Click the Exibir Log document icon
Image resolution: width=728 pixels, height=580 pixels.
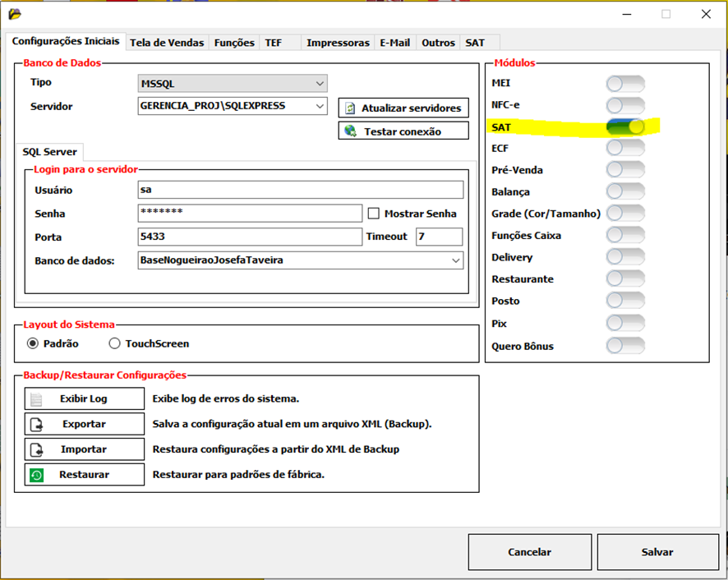tap(36, 399)
